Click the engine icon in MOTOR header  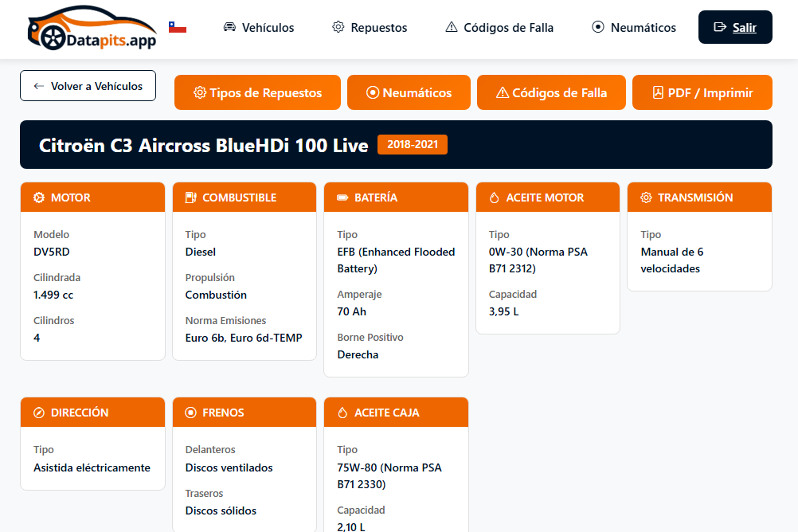click(39, 198)
